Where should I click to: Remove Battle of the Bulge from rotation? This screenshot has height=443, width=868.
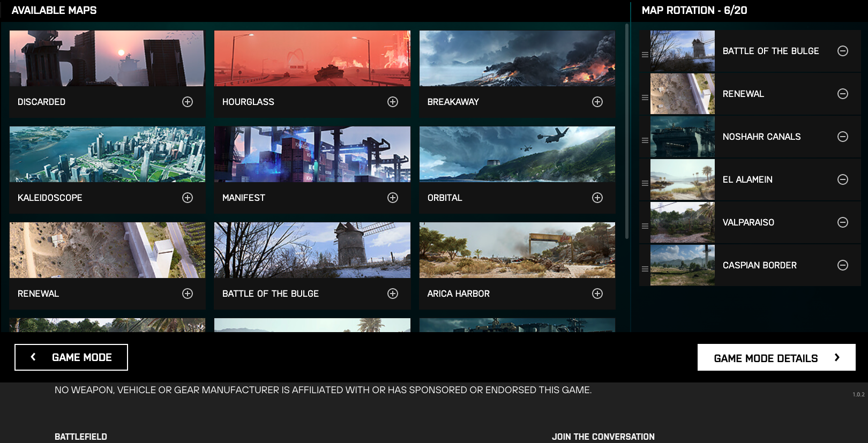(843, 51)
